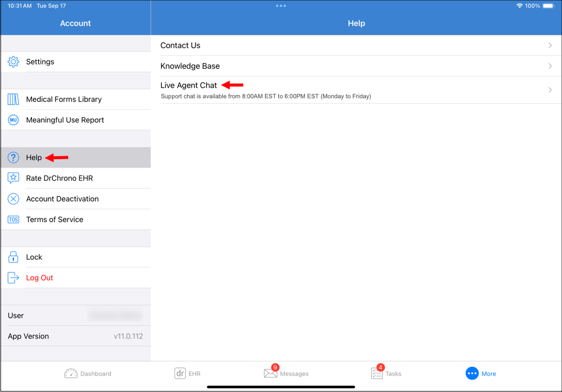Click the Tasks checklist icon
Image resolution: width=562 pixels, height=392 pixels.
click(377, 373)
